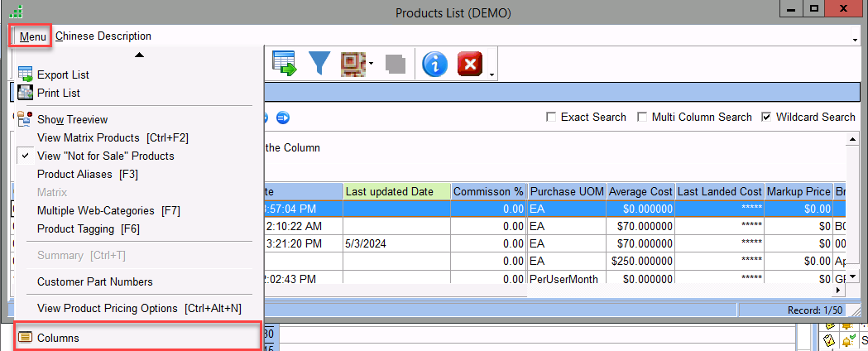868x351 pixels.
Task: Click the Print List printer icon
Action: pos(25,93)
